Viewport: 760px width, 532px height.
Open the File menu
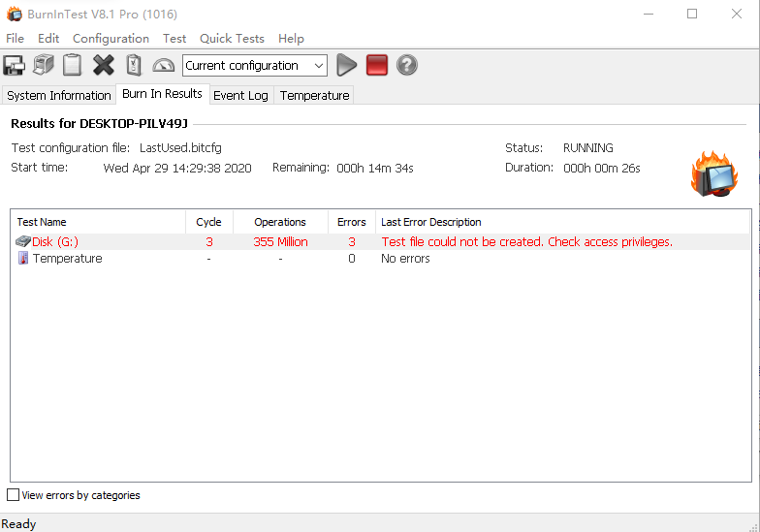(16, 39)
